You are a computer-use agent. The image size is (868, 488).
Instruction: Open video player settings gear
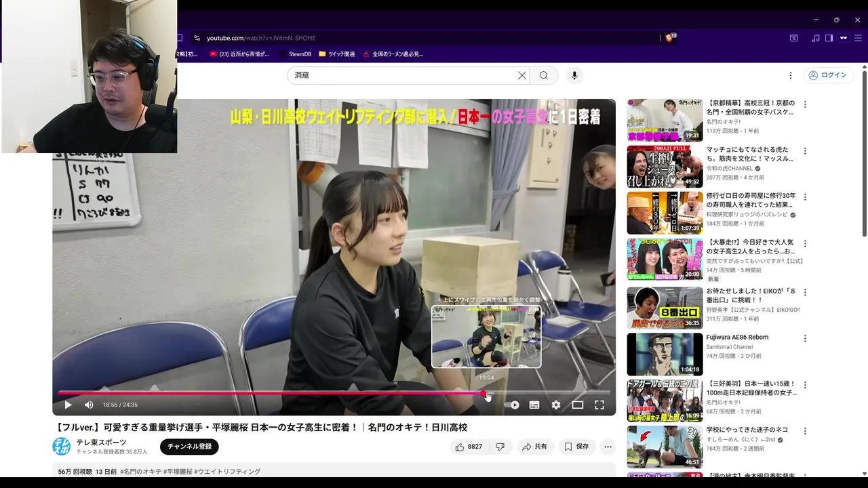coord(556,405)
